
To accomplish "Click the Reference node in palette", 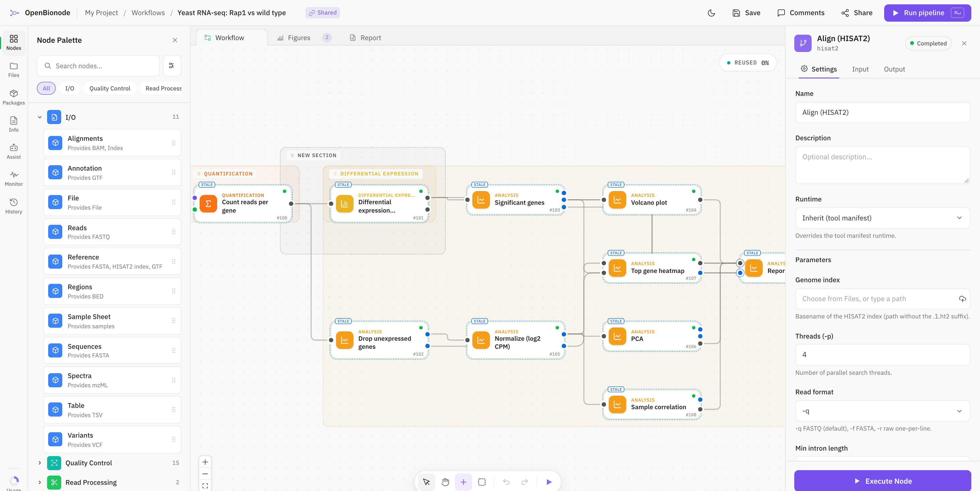I will (x=112, y=262).
